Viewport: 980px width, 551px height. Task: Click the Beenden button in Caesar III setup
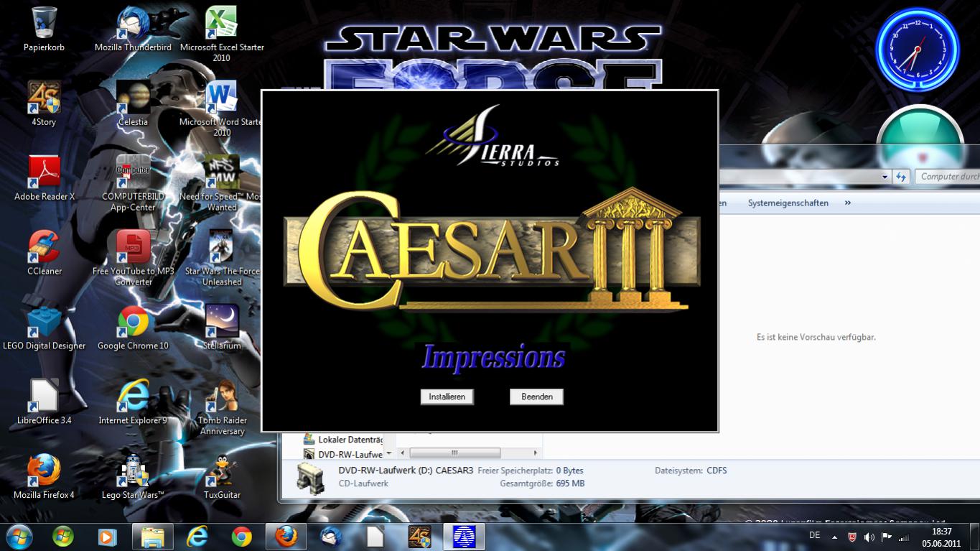[537, 397]
